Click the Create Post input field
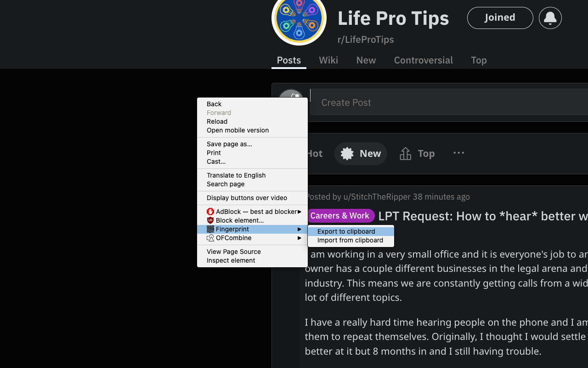 click(449, 102)
